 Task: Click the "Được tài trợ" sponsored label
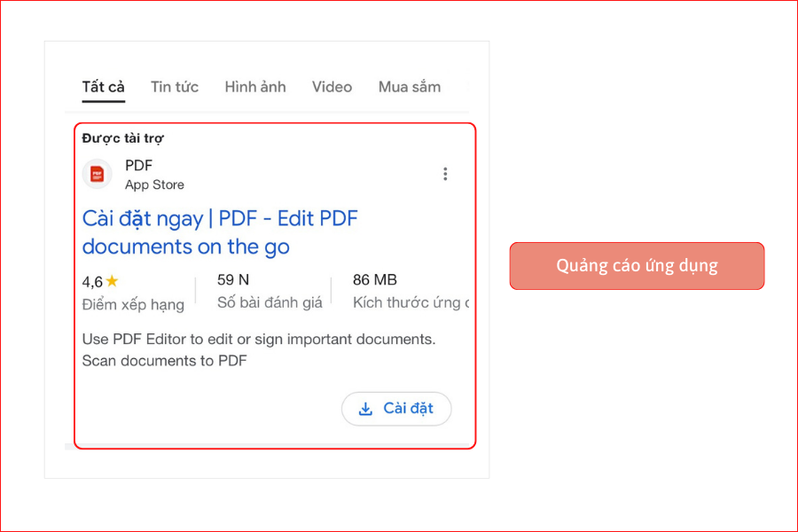click(122, 138)
